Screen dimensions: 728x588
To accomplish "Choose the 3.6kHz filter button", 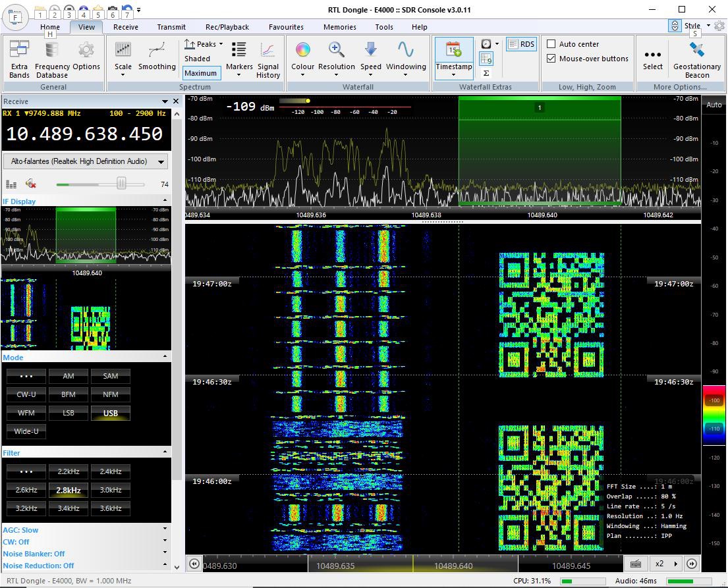I will tap(111, 508).
